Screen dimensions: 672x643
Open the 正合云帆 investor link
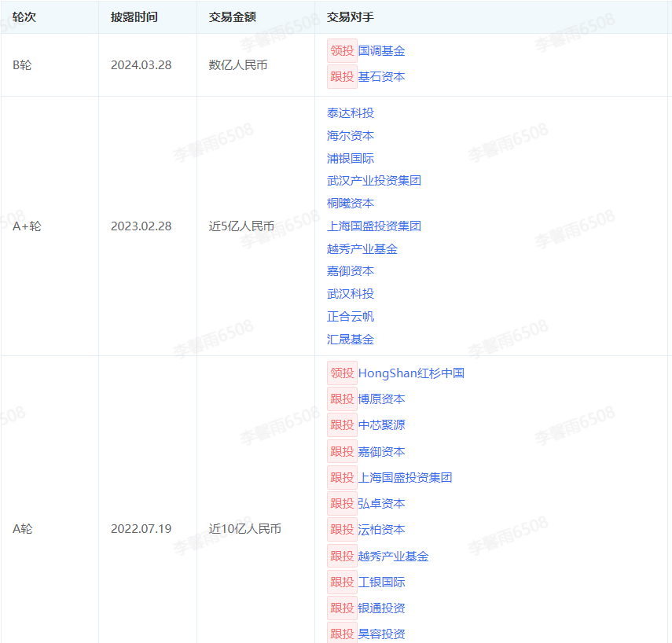point(350,317)
